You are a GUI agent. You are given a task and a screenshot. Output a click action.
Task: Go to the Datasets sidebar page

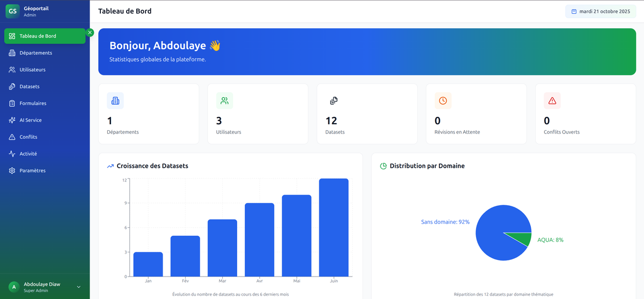coord(30,87)
